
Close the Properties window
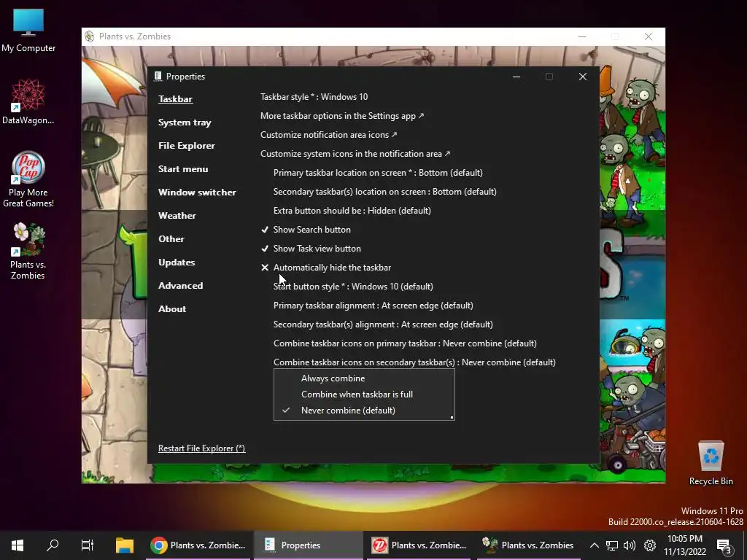click(x=583, y=77)
